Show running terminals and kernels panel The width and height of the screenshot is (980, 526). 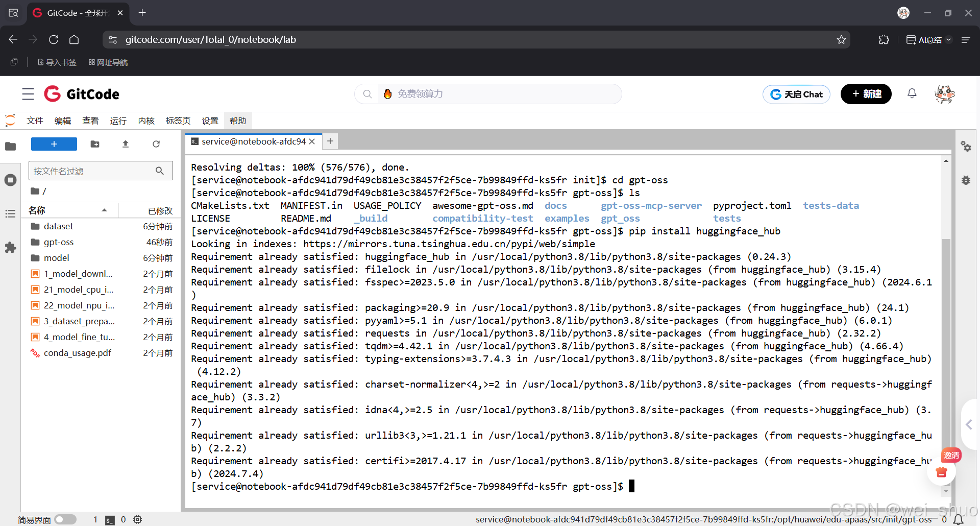coord(10,180)
